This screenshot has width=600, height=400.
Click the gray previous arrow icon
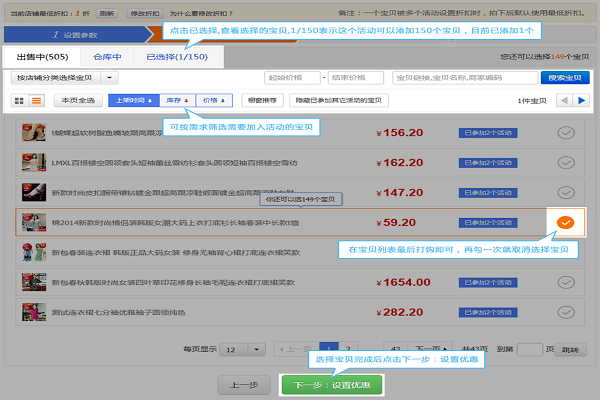[x=564, y=101]
